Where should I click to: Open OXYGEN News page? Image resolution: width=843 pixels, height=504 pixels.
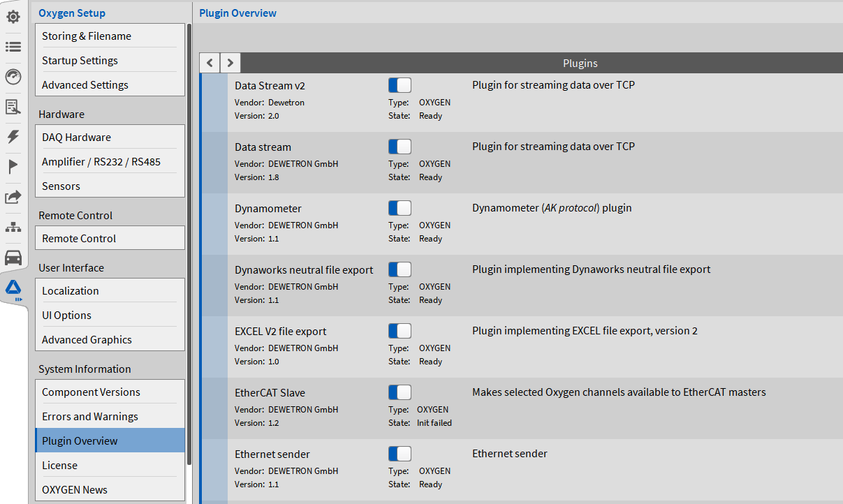tap(110, 489)
